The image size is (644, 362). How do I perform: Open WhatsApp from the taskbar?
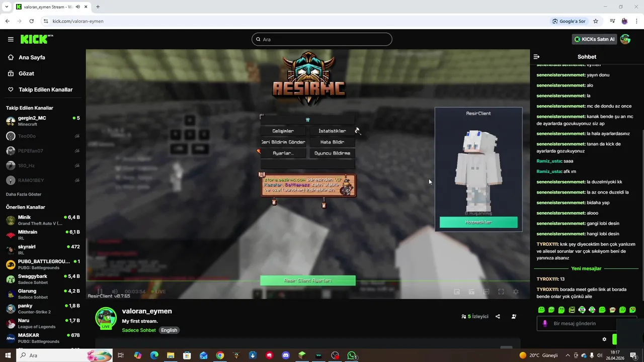point(352,355)
